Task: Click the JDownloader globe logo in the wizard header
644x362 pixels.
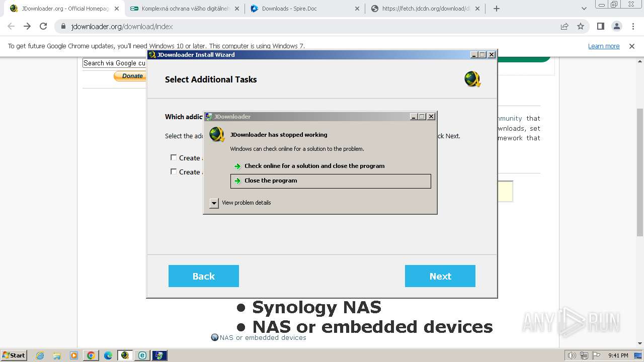Action: coord(472,79)
